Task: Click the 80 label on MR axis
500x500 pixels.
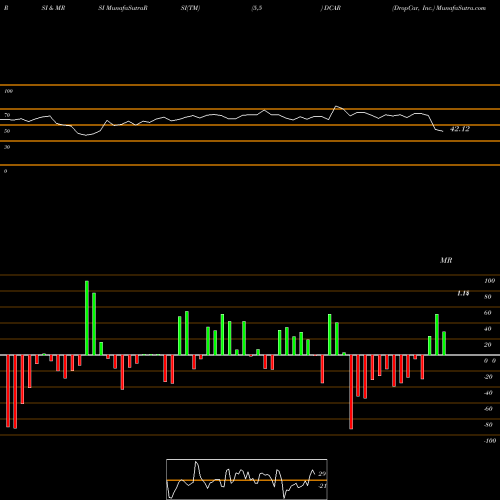Action: pyautogui.click(x=488, y=297)
